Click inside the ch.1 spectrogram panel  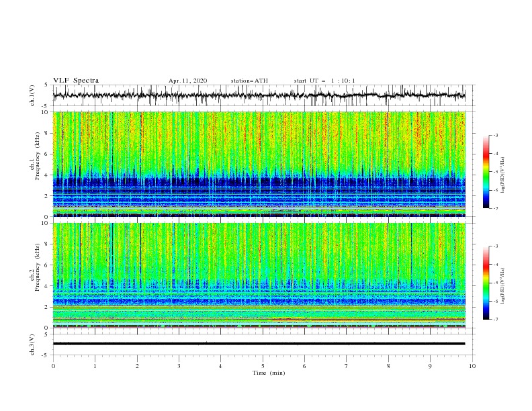pyautogui.click(x=259, y=164)
